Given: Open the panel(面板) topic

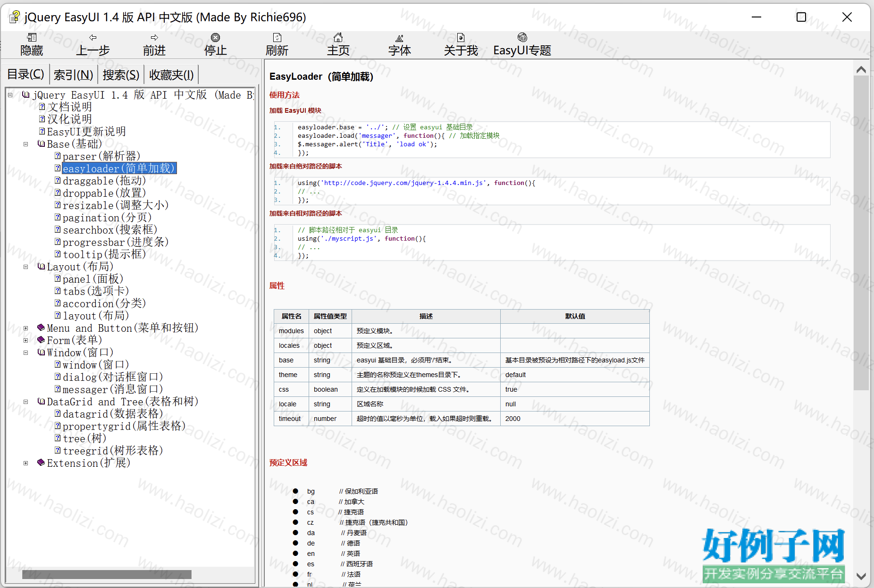Looking at the screenshot, I should [93, 279].
